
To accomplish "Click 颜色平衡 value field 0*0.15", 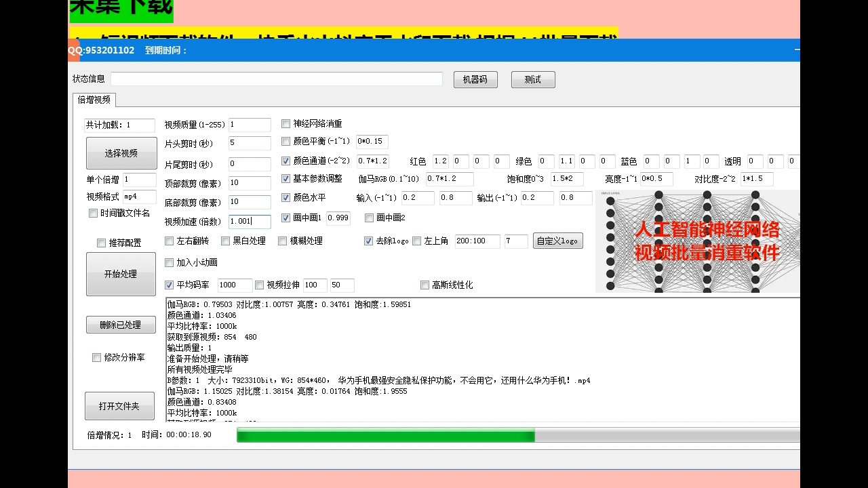I will (x=372, y=142).
